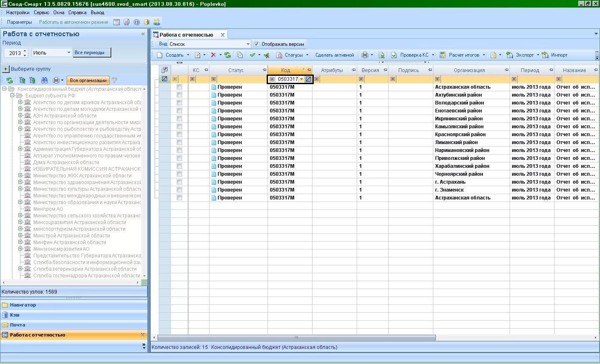The height and width of the screenshot is (364, 600).
Task: Click the green checkmark icon in the grid toolbar
Action: pos(252,55)
